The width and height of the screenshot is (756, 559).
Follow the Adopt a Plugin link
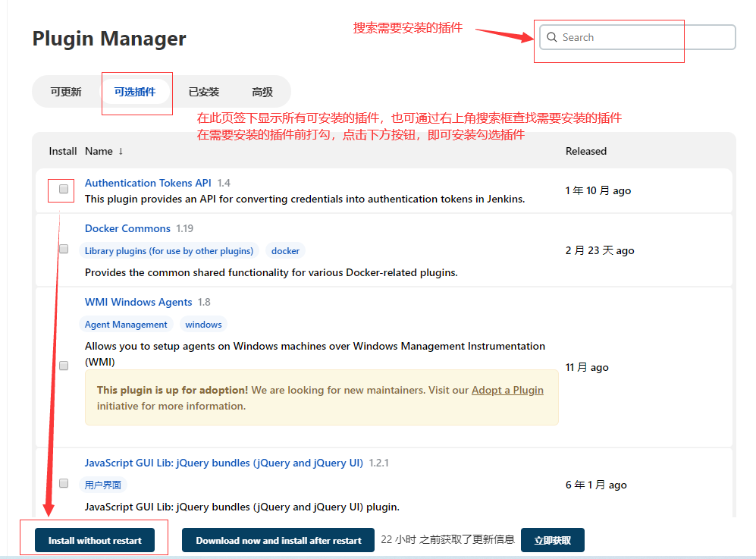pyautogui.click(x=507, y=390)
